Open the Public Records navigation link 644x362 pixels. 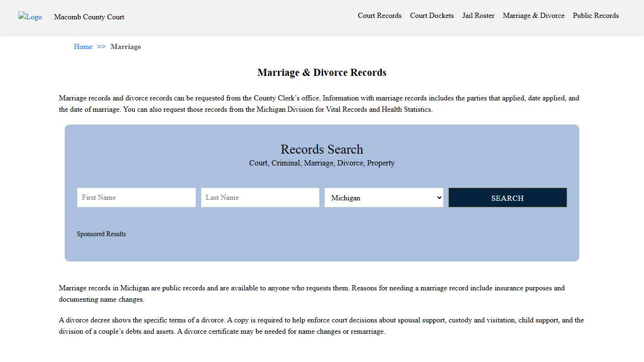[x=595, y=16]
